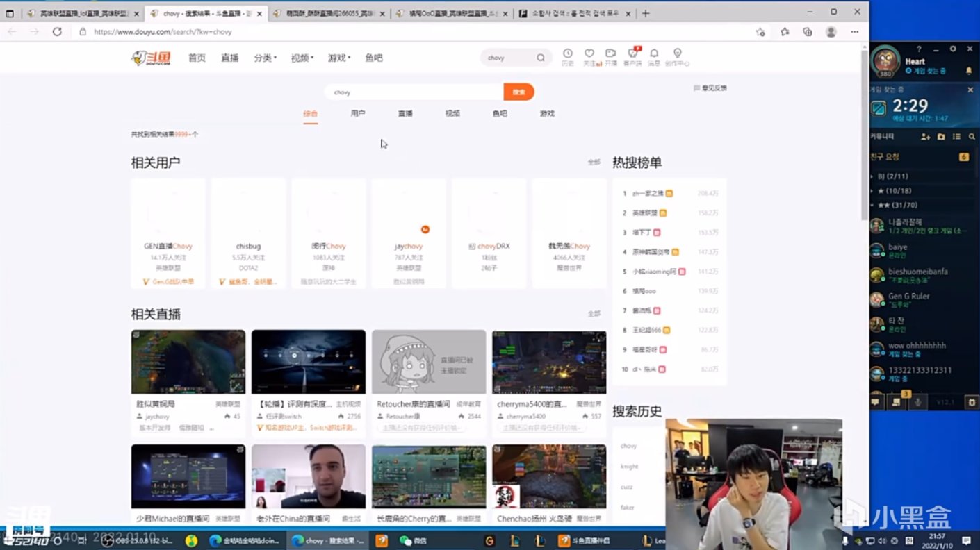
Task: Click LoL microphone icon at bottom
Action: (918, 402)
